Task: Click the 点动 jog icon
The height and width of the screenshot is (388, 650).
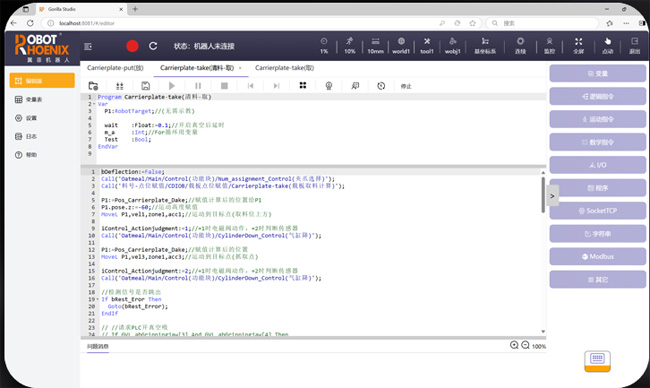Action: tap(607, 46)
